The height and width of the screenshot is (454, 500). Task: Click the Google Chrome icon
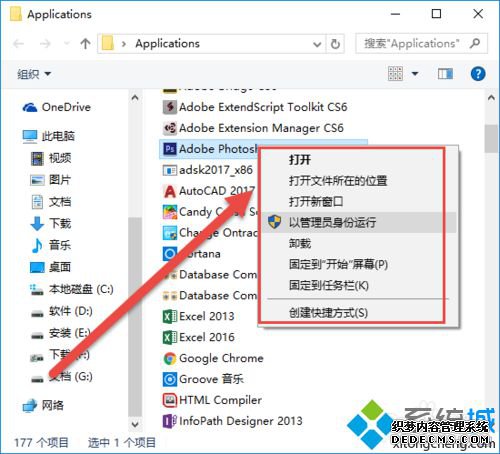170,359
